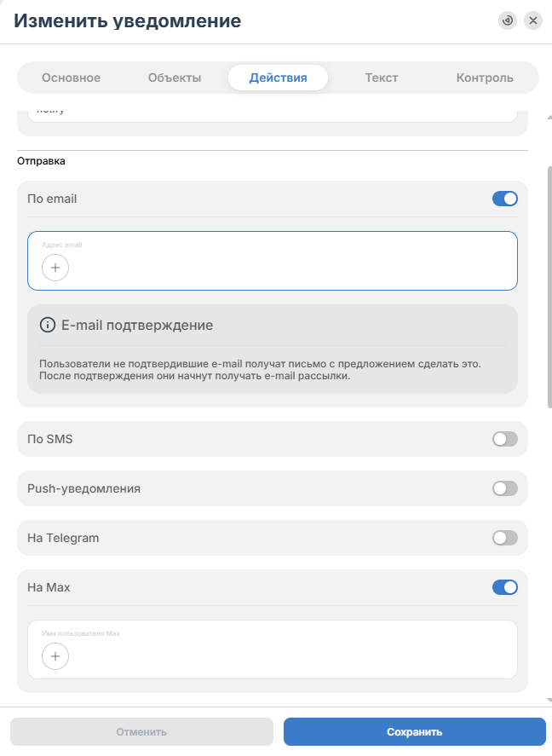
Task: Turn on Push-уведомления switch
Action: 505,488
